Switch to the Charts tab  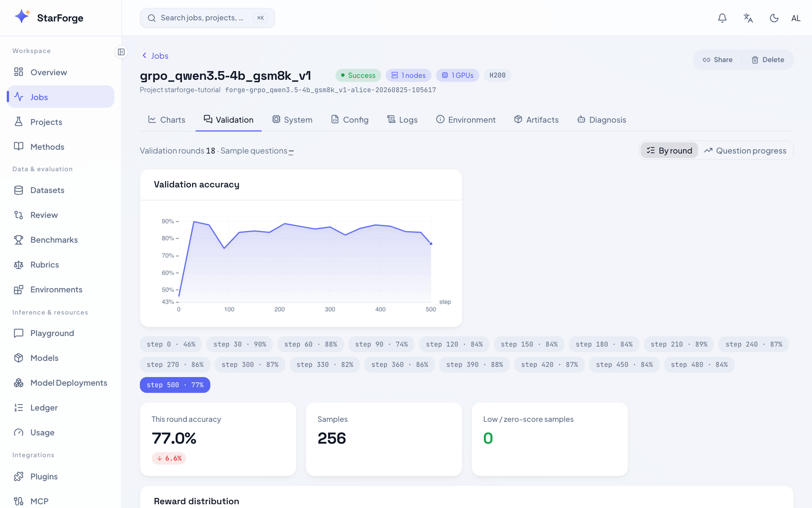click(x=167, y=120)
